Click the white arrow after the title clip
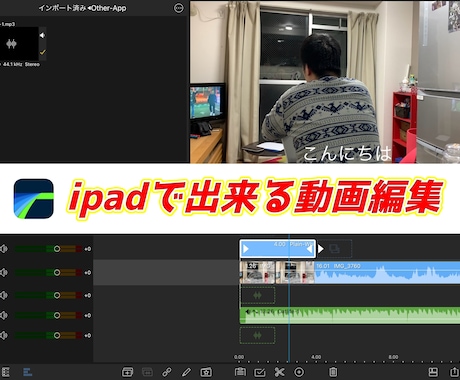The height and width of the screenshot is (380, 460). pyautogui.click(x=321, y=249)
